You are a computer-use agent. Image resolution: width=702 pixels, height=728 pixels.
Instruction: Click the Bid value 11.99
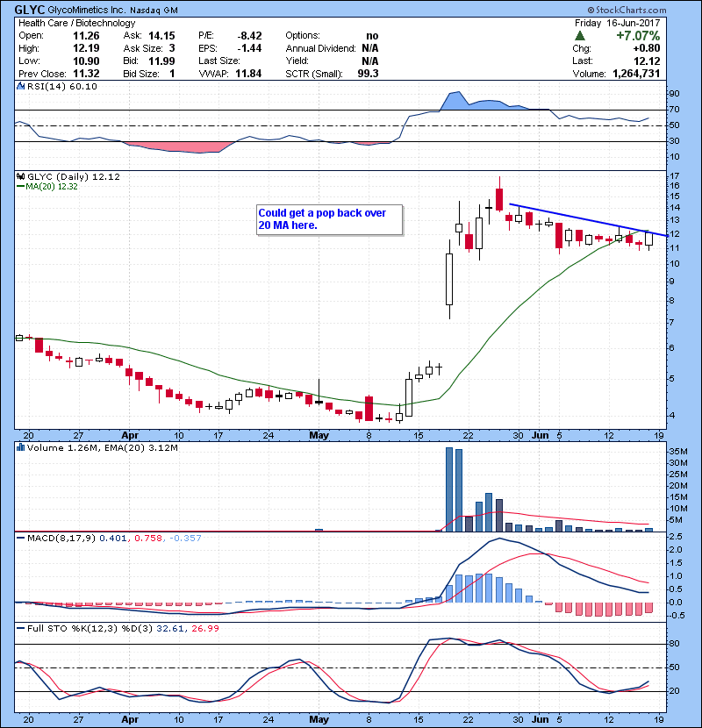[x=161, y=61]
